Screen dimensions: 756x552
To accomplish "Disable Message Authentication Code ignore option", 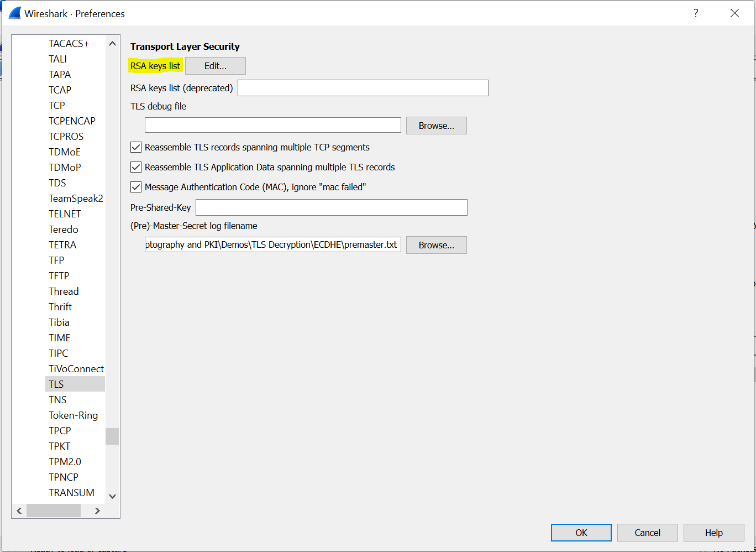I will (x=136, y=187).
